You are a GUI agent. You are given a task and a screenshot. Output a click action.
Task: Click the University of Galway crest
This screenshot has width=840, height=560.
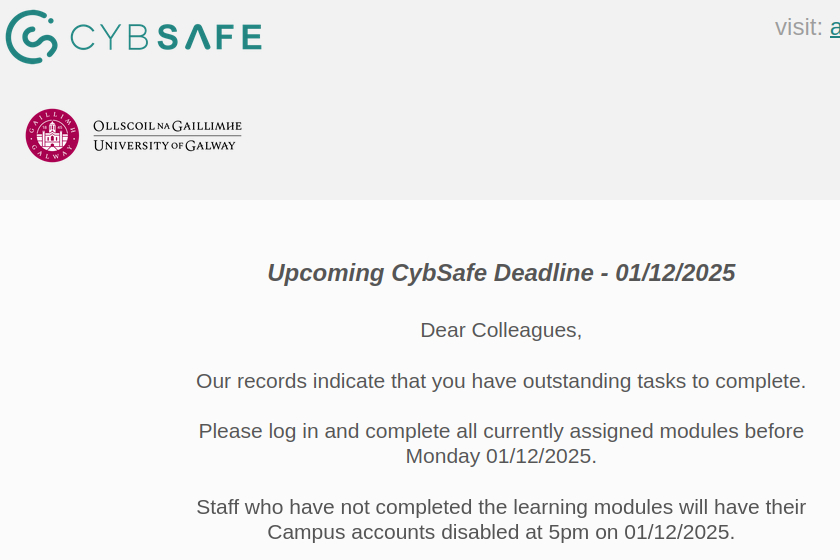pos(52,135)
